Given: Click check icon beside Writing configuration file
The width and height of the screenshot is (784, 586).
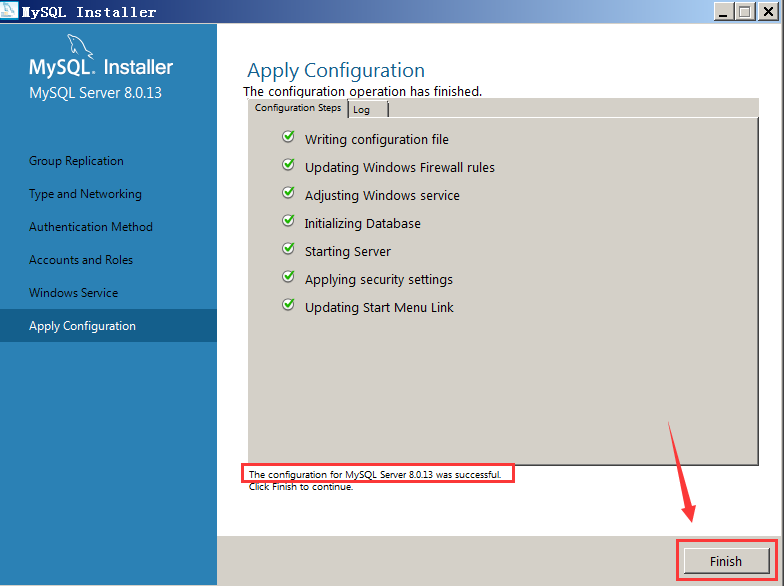Looking at the screenshot, I should [288, 136].
